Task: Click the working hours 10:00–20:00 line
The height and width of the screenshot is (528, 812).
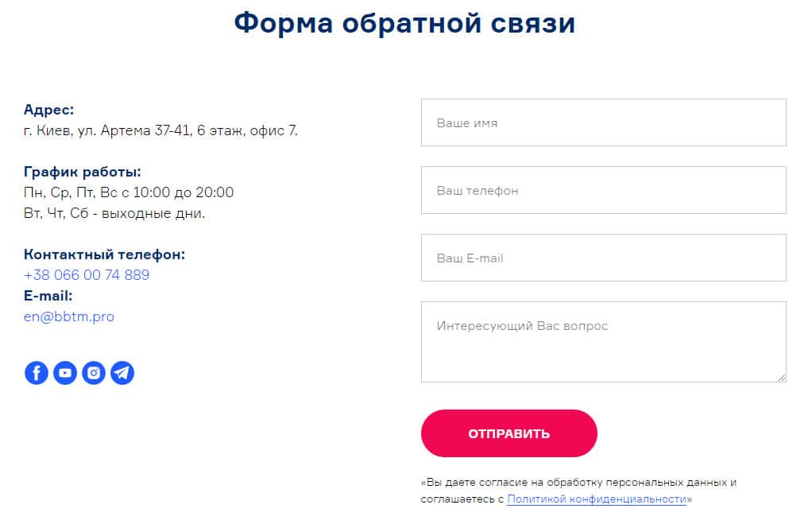Action: click(129, 192)
